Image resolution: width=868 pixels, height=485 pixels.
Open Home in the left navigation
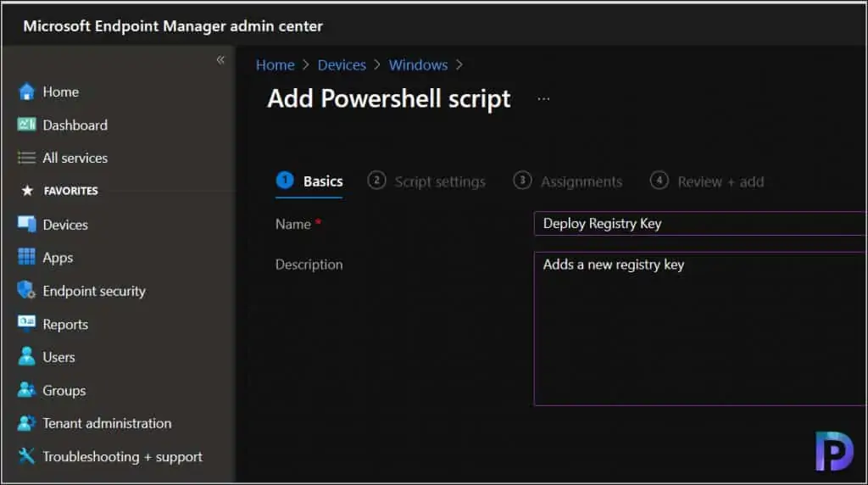[x=61, y=92]
